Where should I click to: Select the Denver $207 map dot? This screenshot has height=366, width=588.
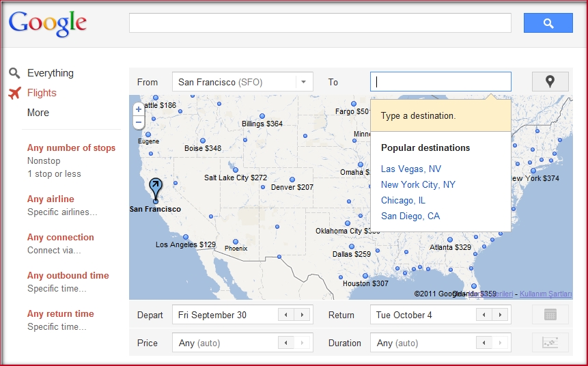(292, 180)
